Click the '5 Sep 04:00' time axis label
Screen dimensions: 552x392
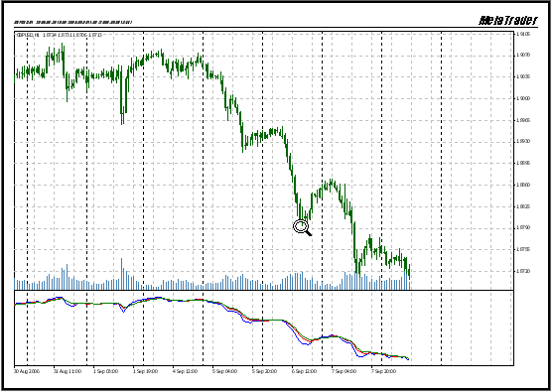(x=224, y=371)
